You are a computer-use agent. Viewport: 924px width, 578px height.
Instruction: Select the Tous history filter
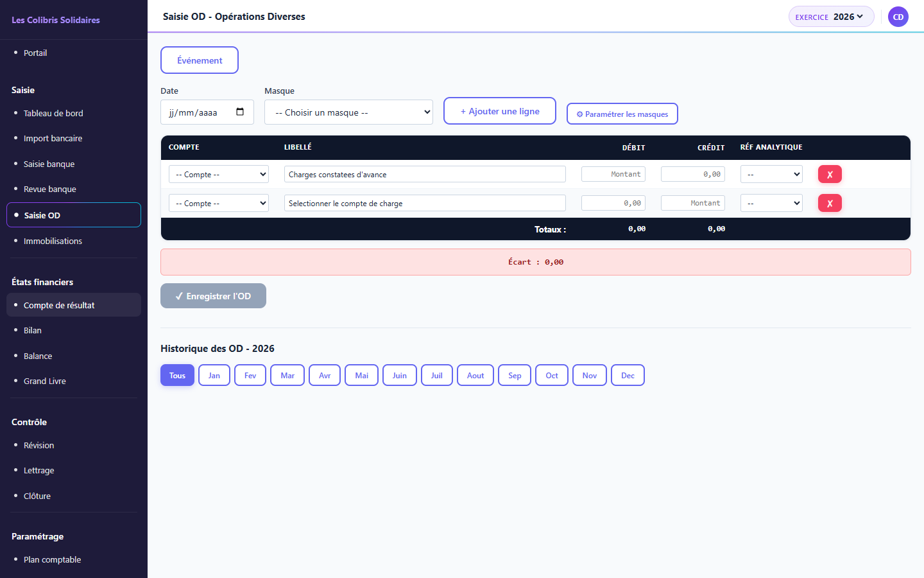pyautogui.click(x=177, y=375)
